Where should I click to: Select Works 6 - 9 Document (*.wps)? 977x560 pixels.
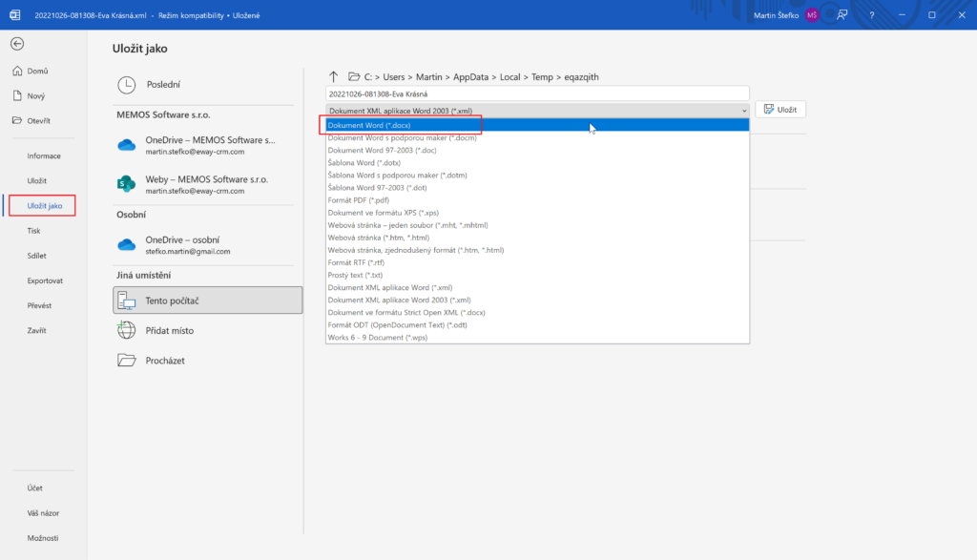537,337
